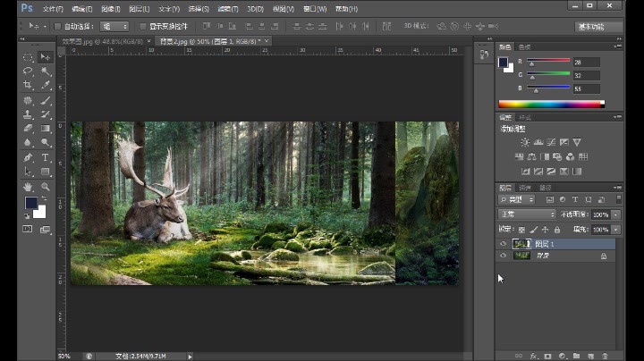The height and width of the screenshot is (361, 644).
Task: Click the 基本功能 workspace button
Action: click(x=598, y=27)
